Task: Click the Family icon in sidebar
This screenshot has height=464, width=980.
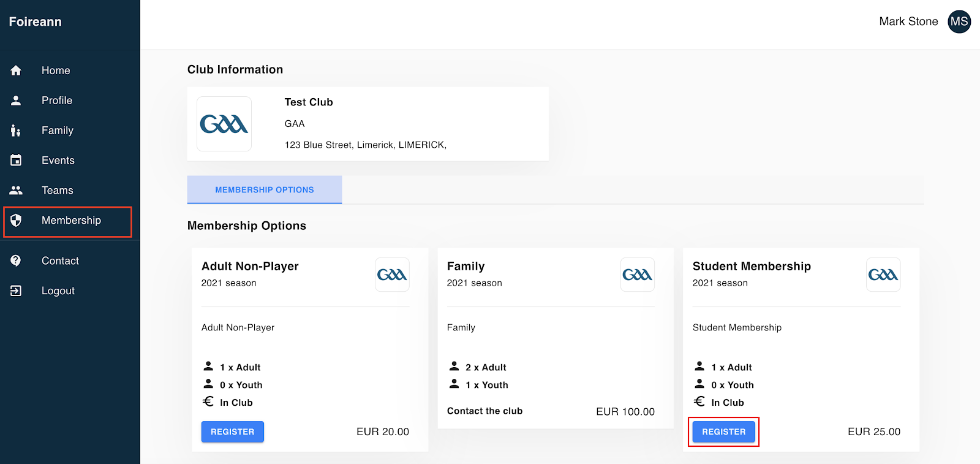Action: tap(16, 131)
